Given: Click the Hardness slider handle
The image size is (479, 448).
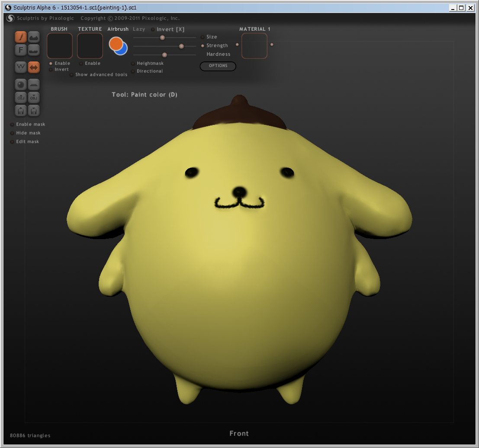Looking at the screenshot, I should (x=165, y=55).
